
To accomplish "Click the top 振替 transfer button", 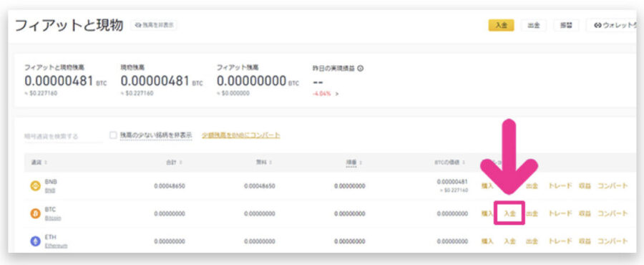I will pyautogui.click(x=566, y=25).
